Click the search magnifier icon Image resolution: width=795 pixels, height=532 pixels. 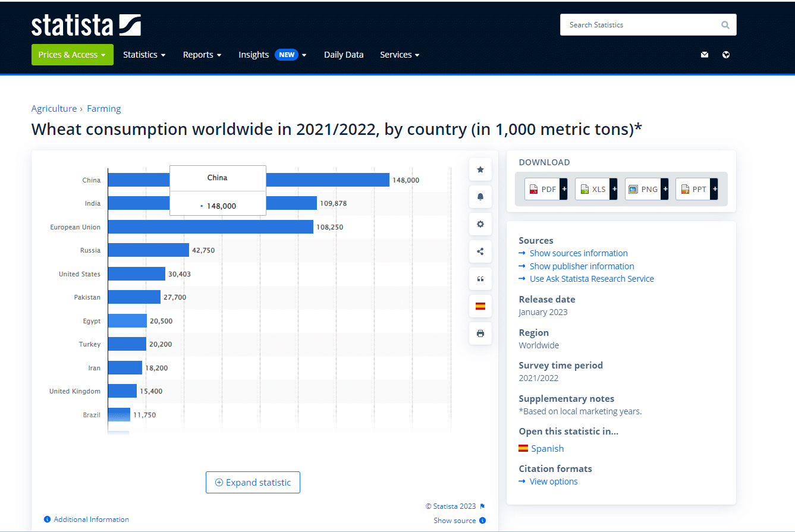tap(725, 25)
